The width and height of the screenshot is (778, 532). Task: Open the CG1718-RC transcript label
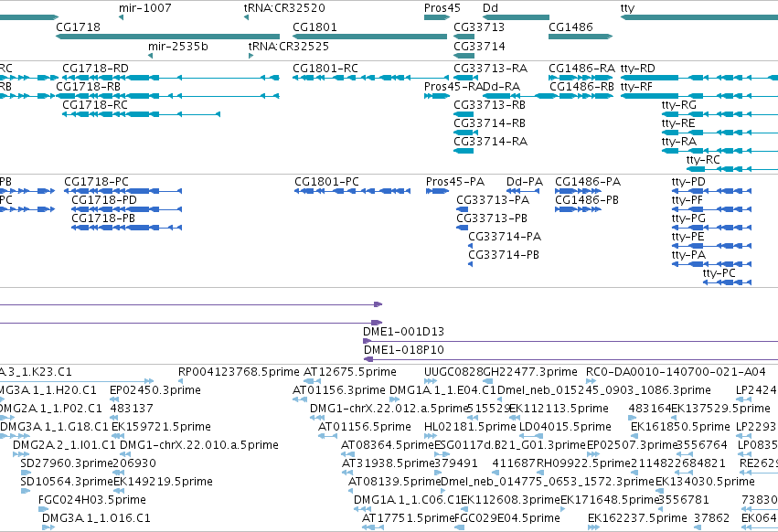(95, 105)
